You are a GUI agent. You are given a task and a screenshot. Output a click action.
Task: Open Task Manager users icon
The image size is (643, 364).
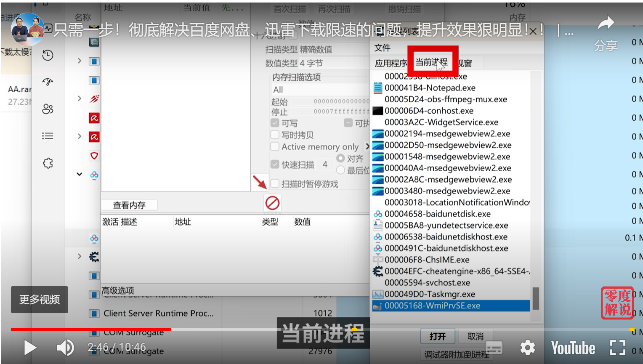[48, 109]
